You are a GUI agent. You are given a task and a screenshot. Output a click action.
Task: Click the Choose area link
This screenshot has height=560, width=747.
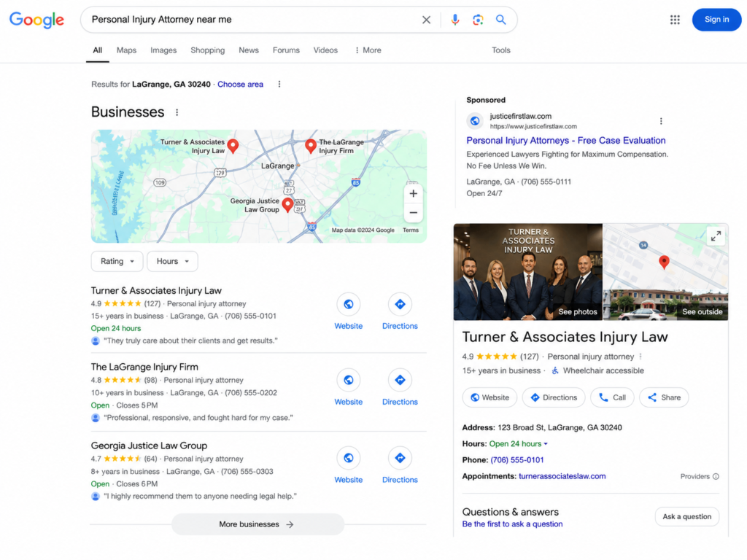(240, 85)
